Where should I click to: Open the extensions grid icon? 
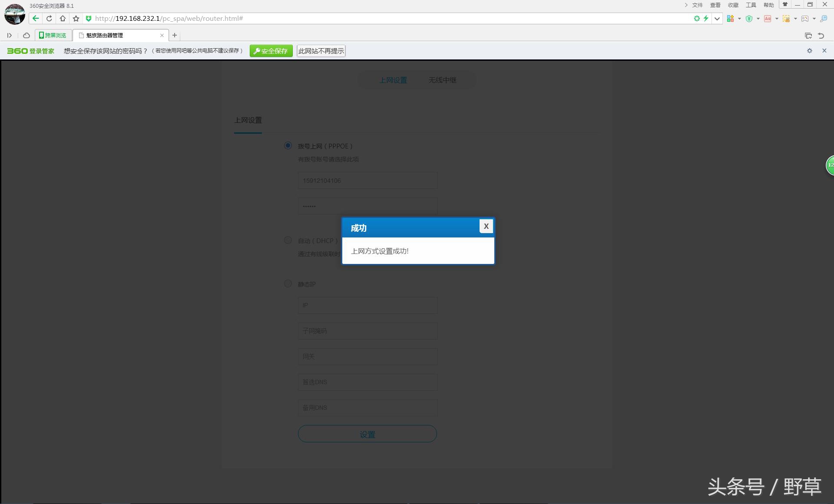tap(730, 18)
